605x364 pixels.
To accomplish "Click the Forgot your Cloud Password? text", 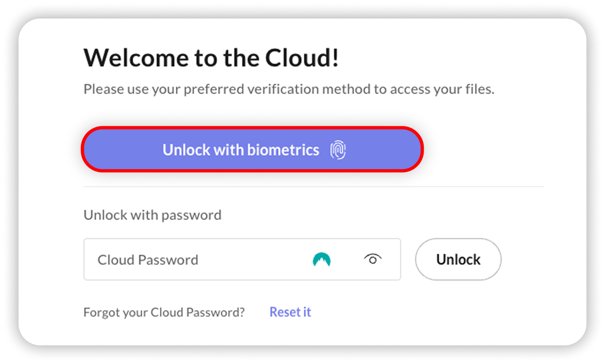I will point(164,312).
